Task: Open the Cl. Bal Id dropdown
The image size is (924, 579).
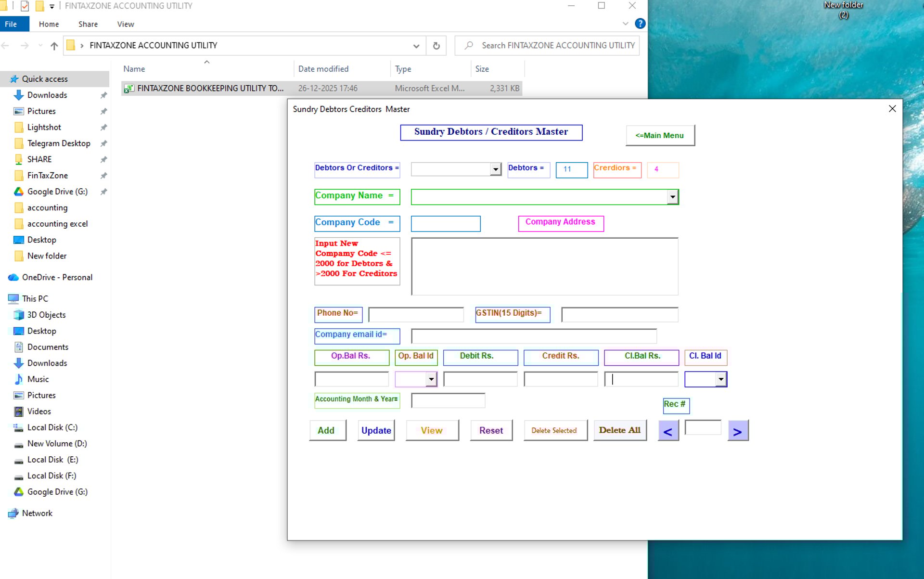Action: pos(720,379)
